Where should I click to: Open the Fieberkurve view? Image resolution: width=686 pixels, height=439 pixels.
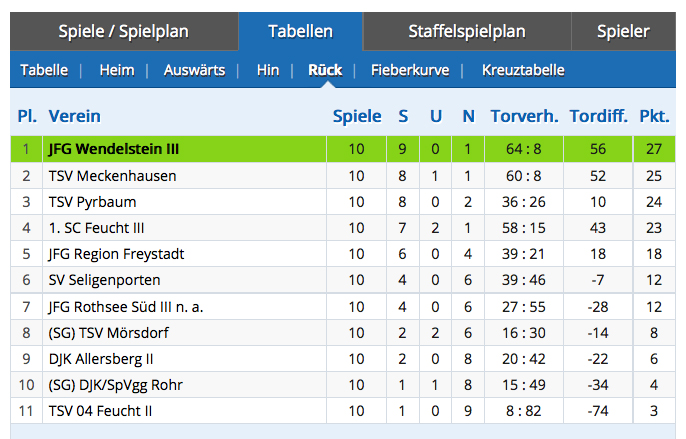[x=410, y=70]
